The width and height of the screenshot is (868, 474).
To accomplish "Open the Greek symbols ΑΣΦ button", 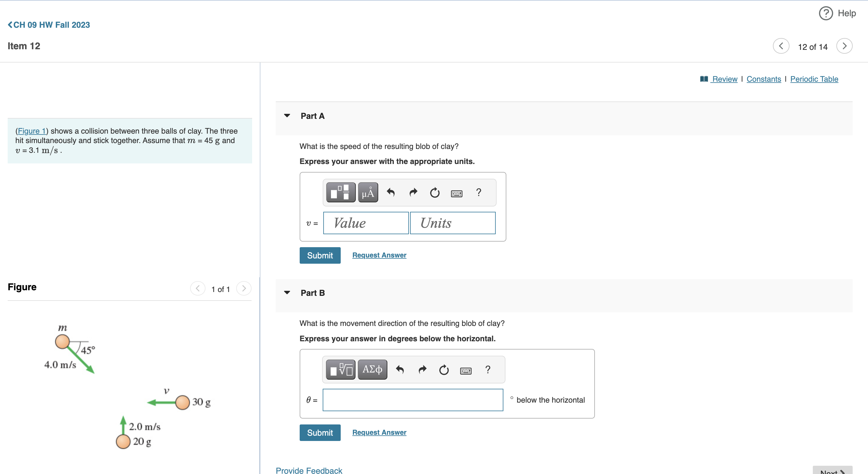I will click(372, 370).
